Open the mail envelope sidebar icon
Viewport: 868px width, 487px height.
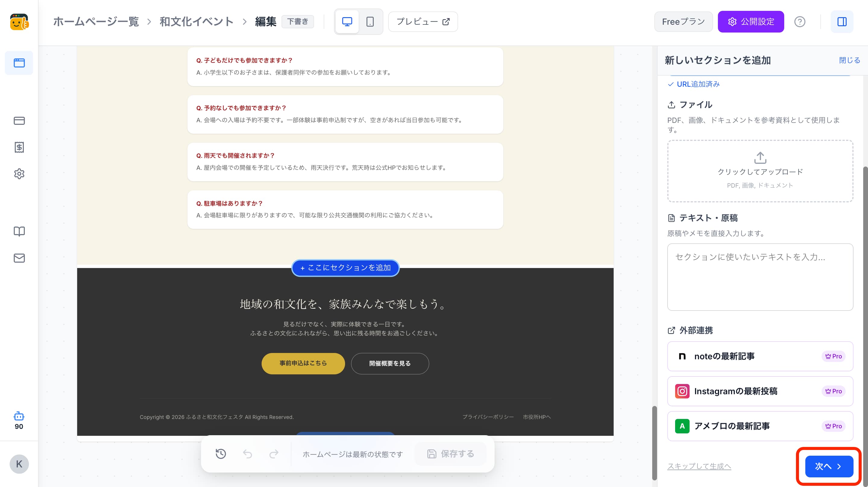click(x=19, y=258)
